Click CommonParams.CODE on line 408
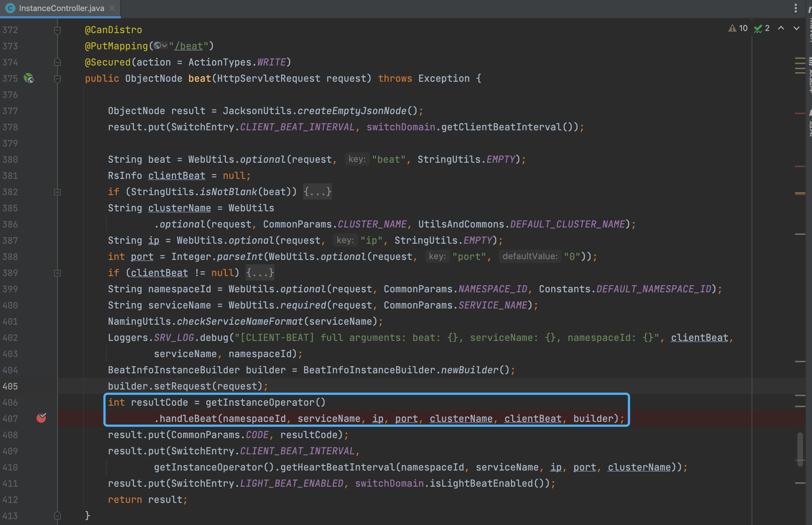 pyautogui.click(x=220, y=435)
